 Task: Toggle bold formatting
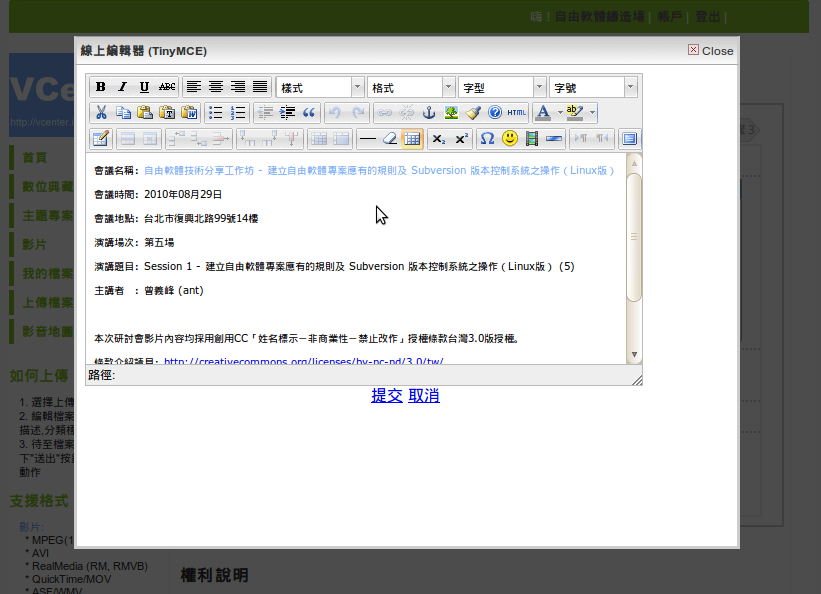pyautogui.click(x=101, y=87)
